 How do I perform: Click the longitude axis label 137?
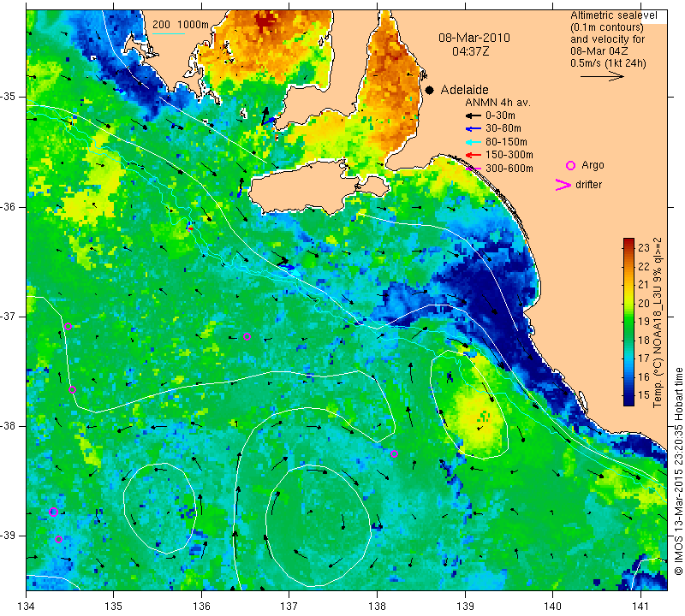[x=289, y=607]
